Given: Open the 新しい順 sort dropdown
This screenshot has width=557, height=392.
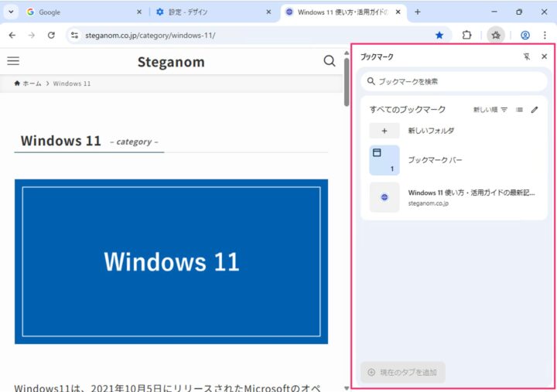Looking at the screenshot, I should 490,110.
